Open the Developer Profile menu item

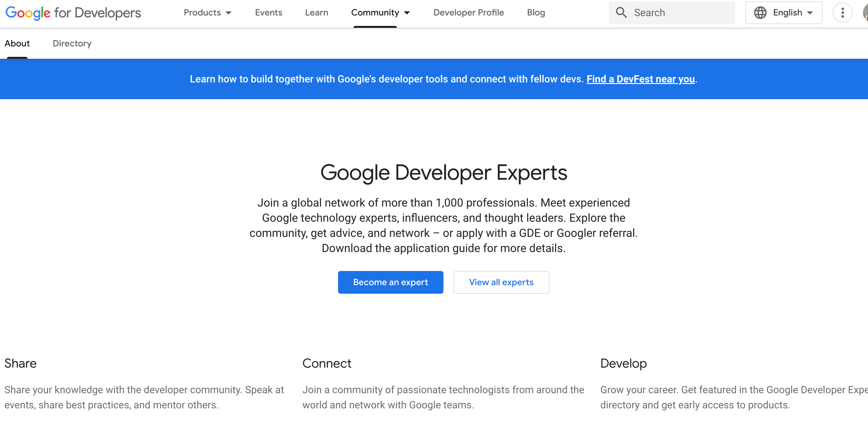[x=469, y=13]
